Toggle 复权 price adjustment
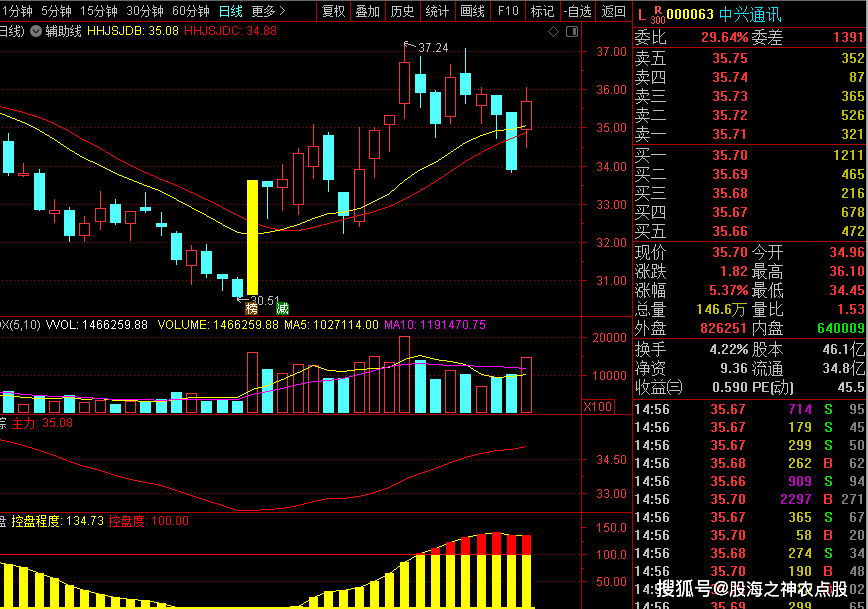This screenshot has height=609, width=868. (x=333, y=11)
